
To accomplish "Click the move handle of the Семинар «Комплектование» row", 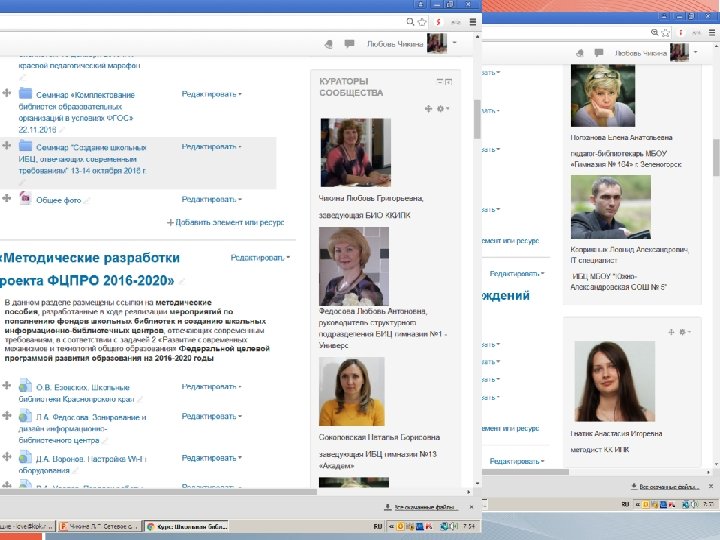I will tap(6, 93).
